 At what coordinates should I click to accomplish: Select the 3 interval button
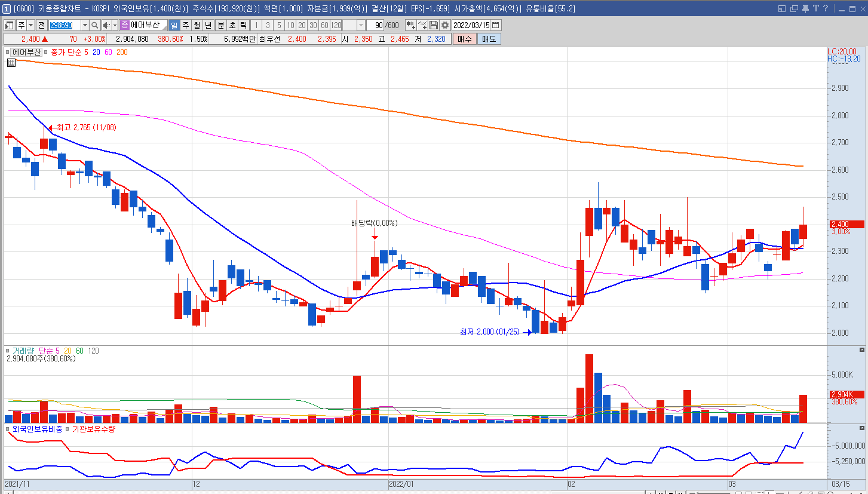tap(268, 25)
